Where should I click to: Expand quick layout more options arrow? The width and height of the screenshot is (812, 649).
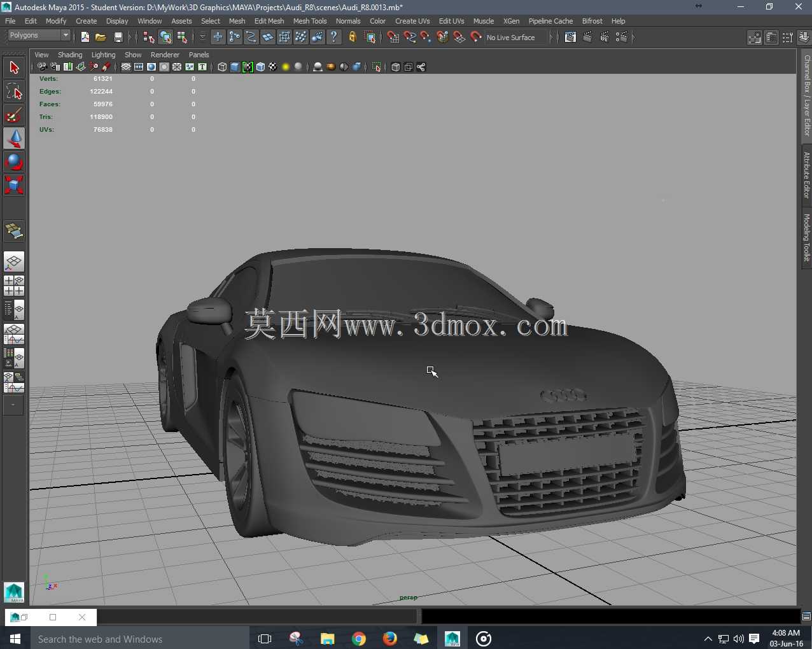[13, 405]
